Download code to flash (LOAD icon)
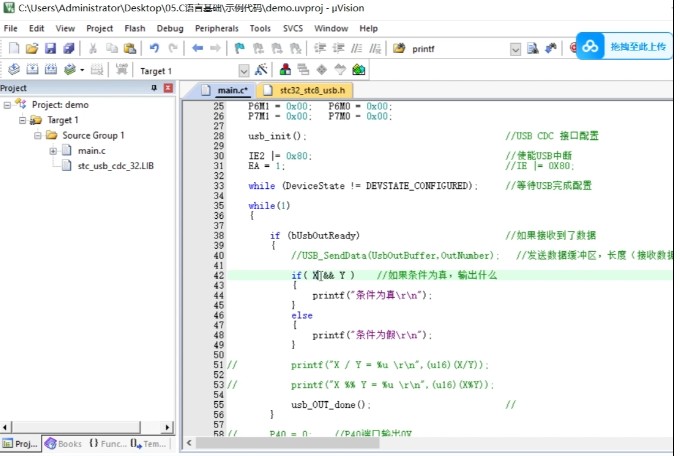 (x=121, y=69)
